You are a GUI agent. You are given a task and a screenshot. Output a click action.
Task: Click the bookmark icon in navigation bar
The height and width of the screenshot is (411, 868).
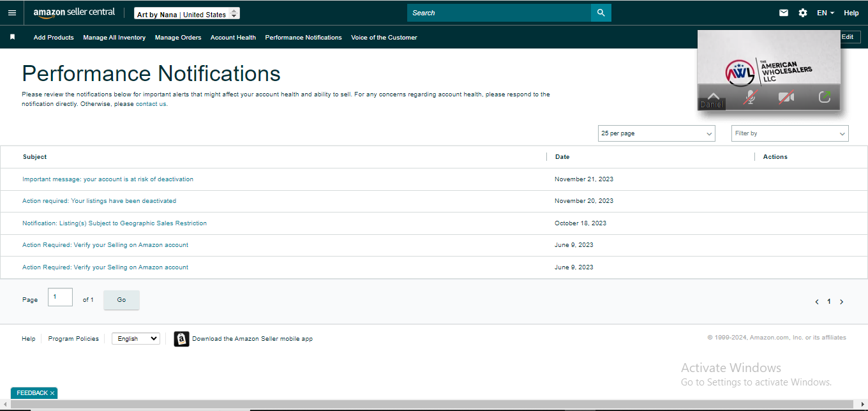pos(12,37)
